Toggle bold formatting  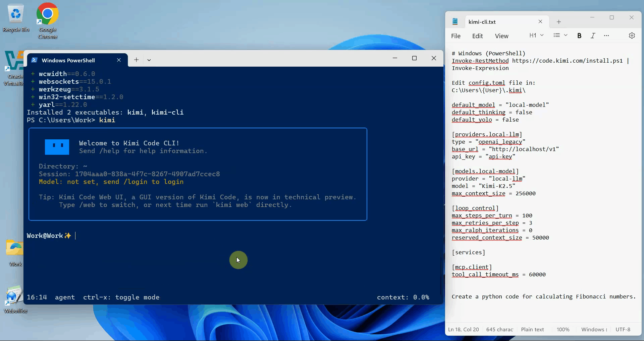point(579,35)
